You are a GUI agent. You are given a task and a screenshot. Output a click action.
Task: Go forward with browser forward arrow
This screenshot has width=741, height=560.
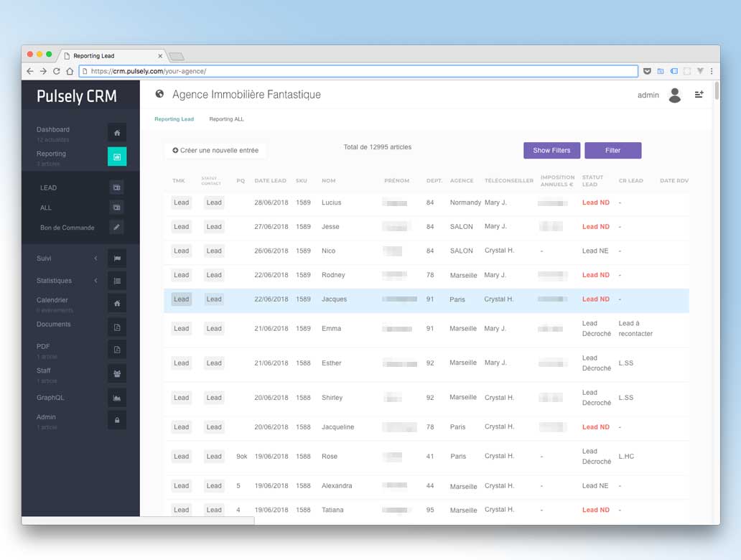coord(44,71)
